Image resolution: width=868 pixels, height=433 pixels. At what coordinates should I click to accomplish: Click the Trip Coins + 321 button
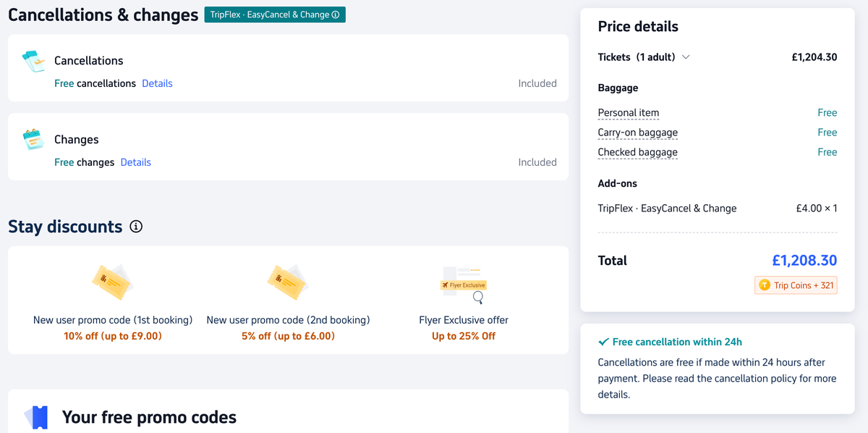pos(796,285)
